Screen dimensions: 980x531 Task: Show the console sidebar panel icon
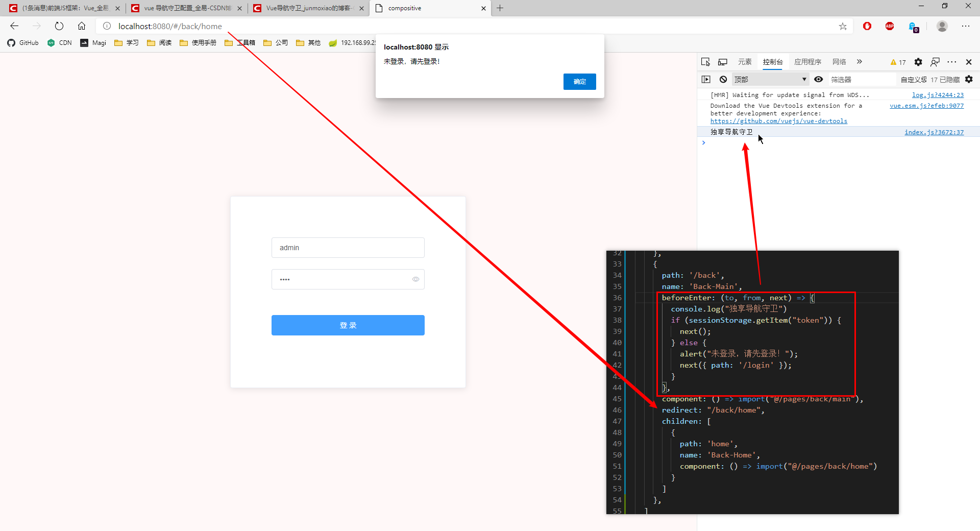tap(706, 79)
